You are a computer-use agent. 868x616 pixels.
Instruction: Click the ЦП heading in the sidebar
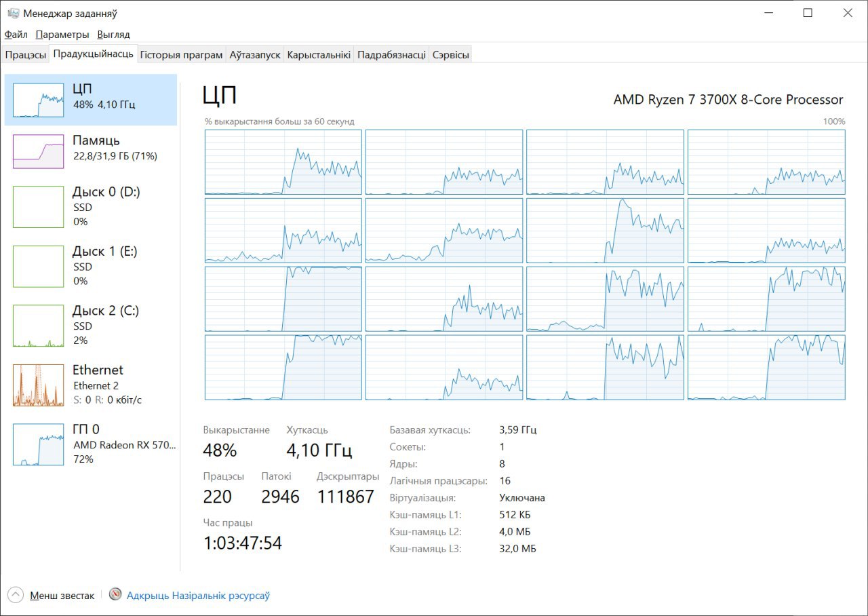(x=82, y=89)
